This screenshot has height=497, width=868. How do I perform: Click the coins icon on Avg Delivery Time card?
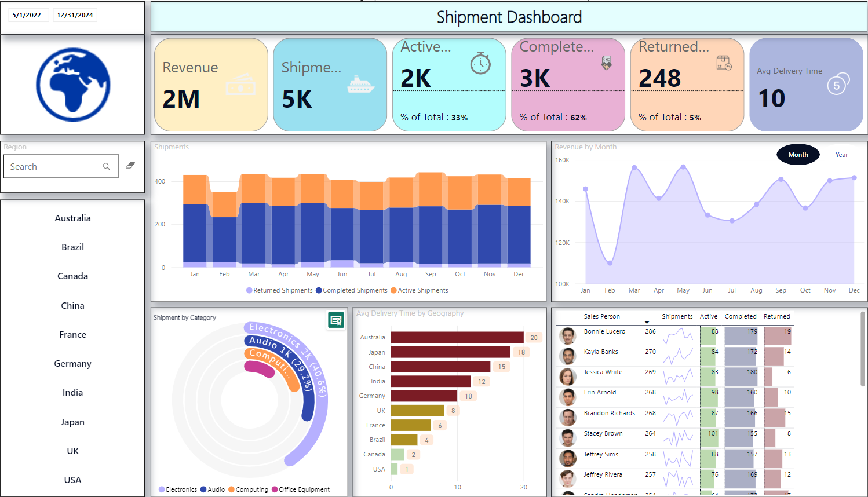pos(838,84)
